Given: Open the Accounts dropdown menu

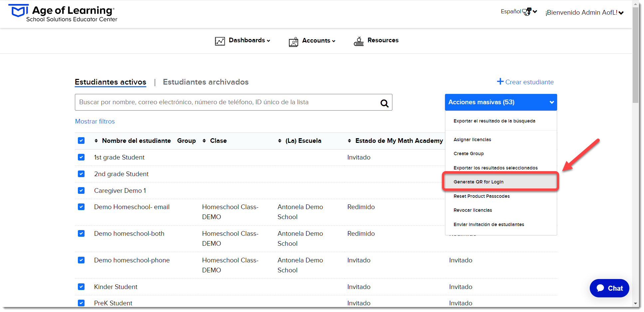Looking at the screenshot, I should 319,41.
